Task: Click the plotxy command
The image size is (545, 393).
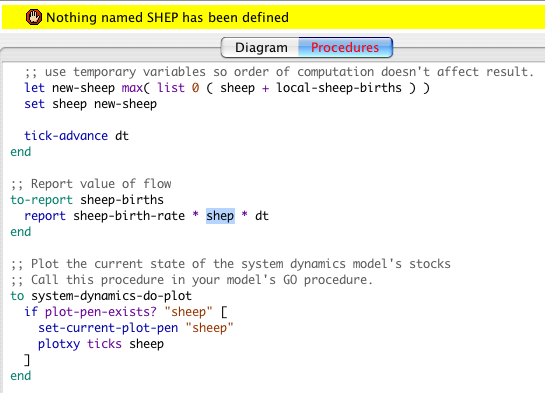Action: coord(59,344)
